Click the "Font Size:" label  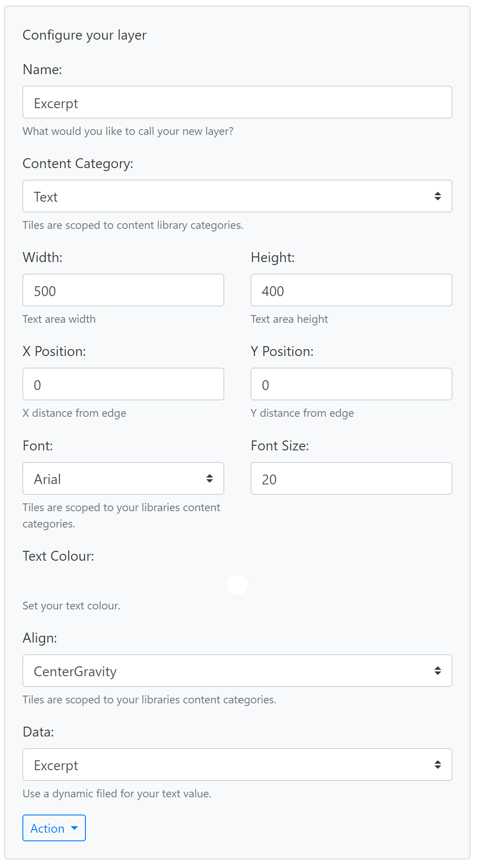(280, 446)
